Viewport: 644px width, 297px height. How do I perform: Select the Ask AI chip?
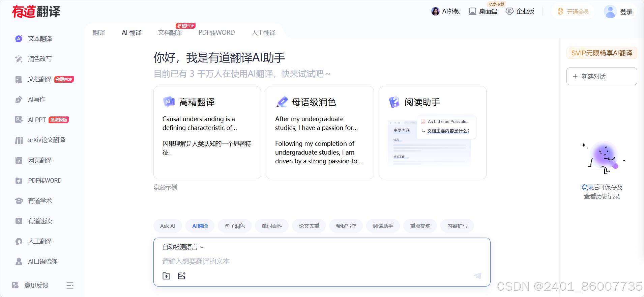click(168, 226)
